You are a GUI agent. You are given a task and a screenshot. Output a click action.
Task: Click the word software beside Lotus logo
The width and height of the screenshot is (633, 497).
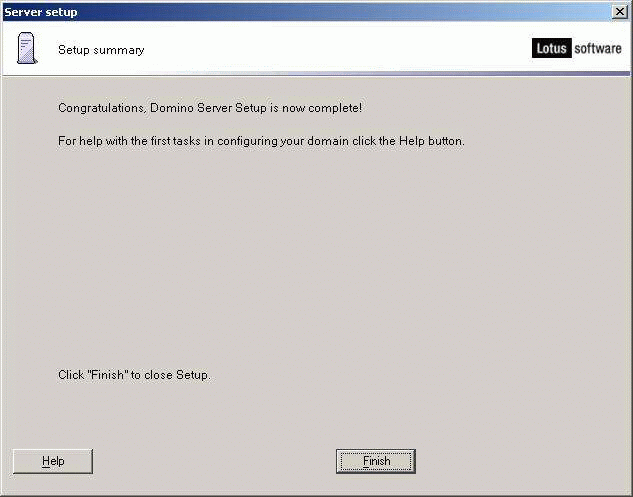tap(598, 48)
